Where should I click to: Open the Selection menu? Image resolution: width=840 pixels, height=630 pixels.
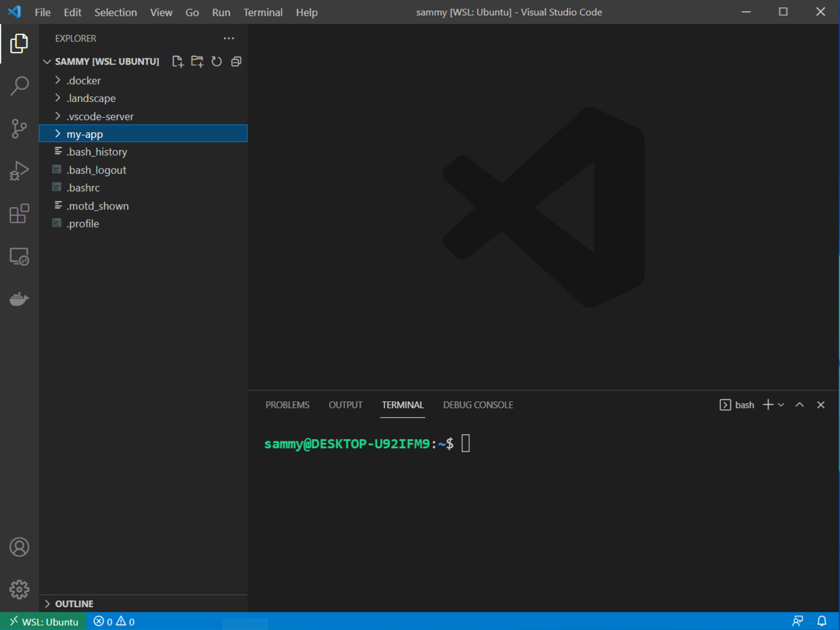pyautogui.click(x=115, y=12)
